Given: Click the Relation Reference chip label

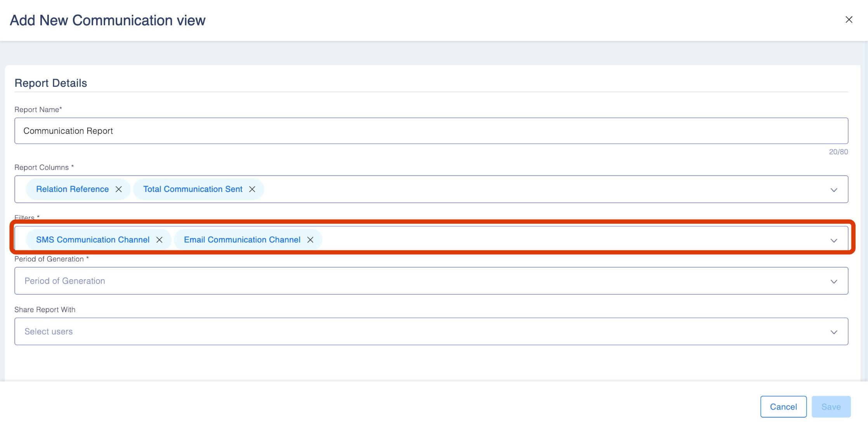Looking at the screenshot, I should pos(72,189).
